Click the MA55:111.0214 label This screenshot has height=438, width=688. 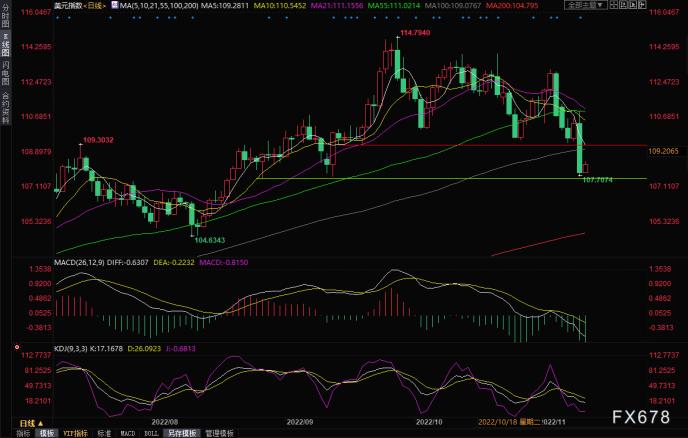pos(394,6)
